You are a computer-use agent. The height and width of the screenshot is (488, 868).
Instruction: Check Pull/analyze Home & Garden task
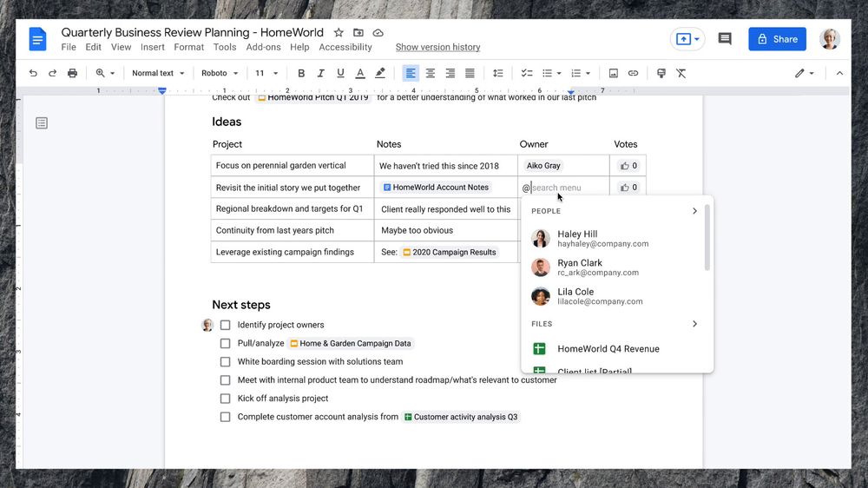[x=226, y=344]
